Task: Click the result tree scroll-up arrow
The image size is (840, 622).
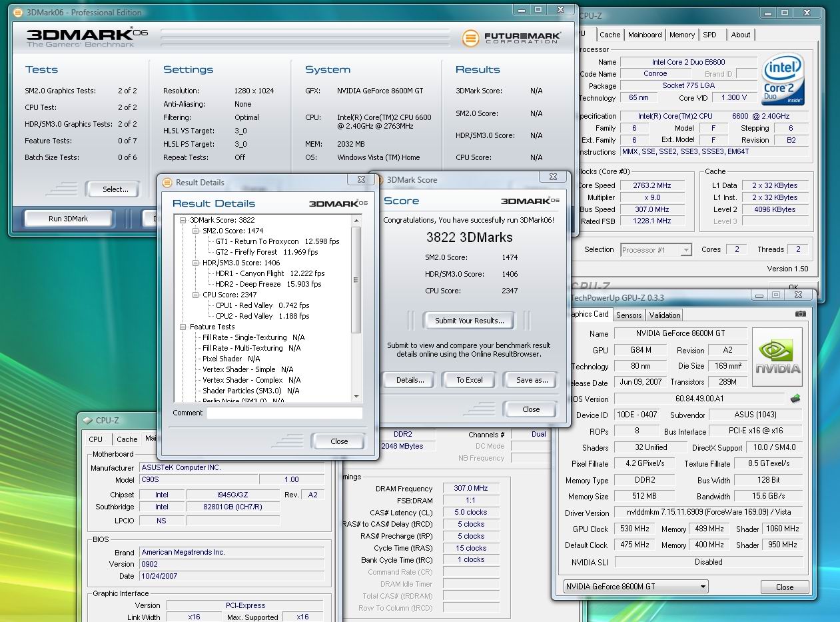Action: [356, 220]
